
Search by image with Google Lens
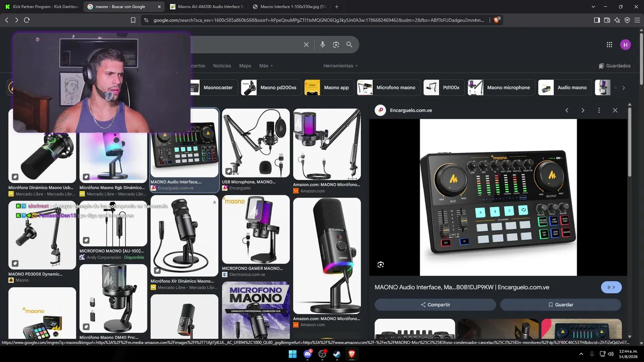[x=336, y=45]
